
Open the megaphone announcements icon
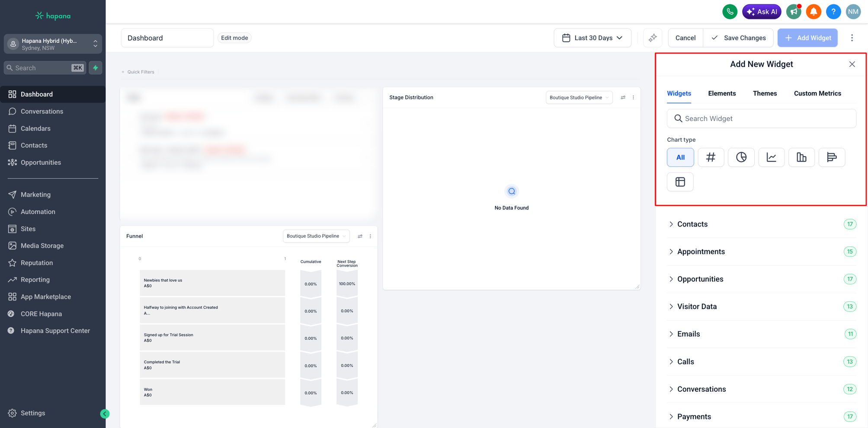click(x=794, y=12)
